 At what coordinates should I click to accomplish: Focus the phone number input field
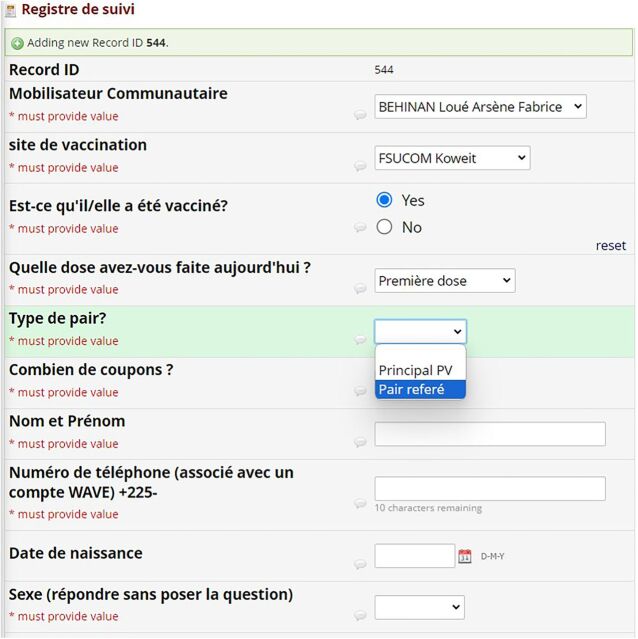point(490,488)
